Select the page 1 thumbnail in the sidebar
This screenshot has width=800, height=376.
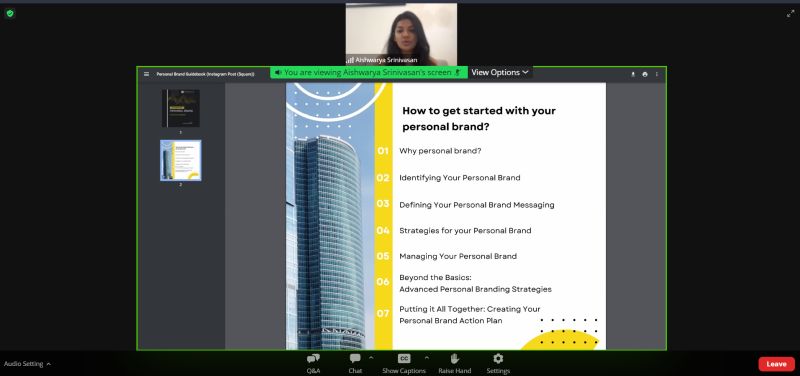(x=181, y=108)
